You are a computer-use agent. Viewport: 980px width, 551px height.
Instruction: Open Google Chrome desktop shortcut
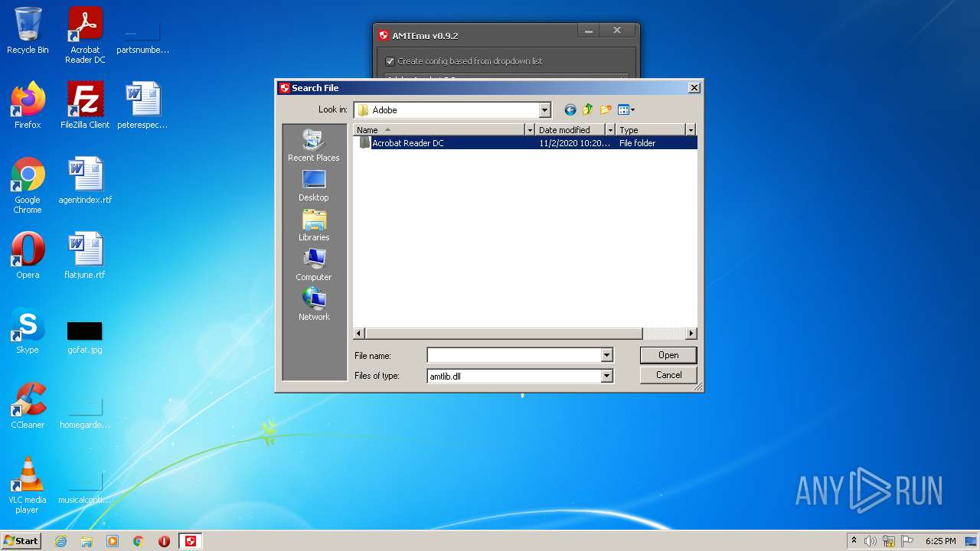[28, 185]
